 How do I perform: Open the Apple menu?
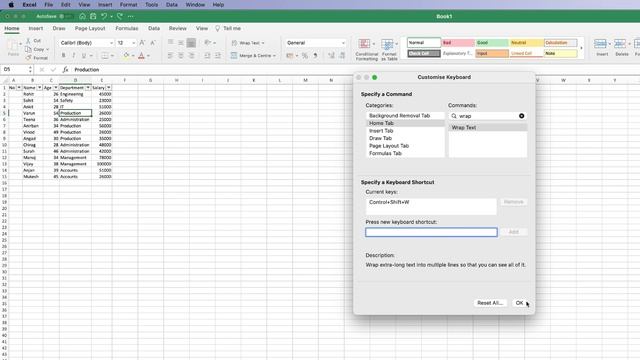11,5
